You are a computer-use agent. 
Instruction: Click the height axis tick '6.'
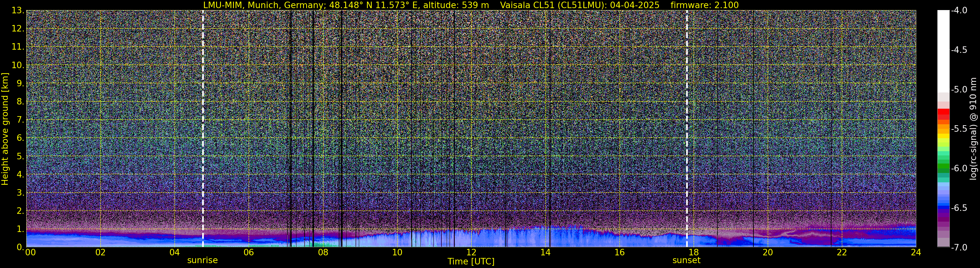tap(20, 138)
